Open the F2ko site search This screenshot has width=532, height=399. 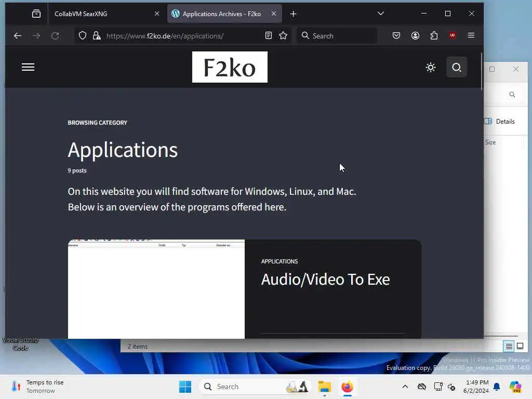point(457,67)
